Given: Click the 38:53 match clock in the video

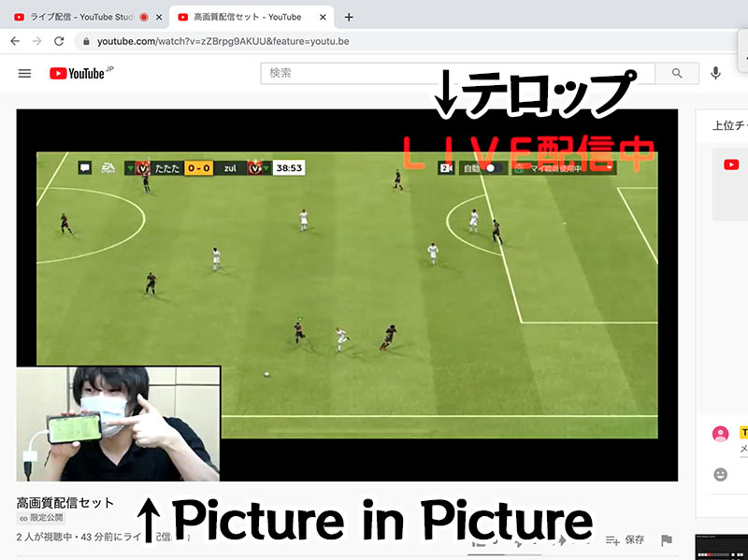Looking at the screenshot, I should pos(289,168).
